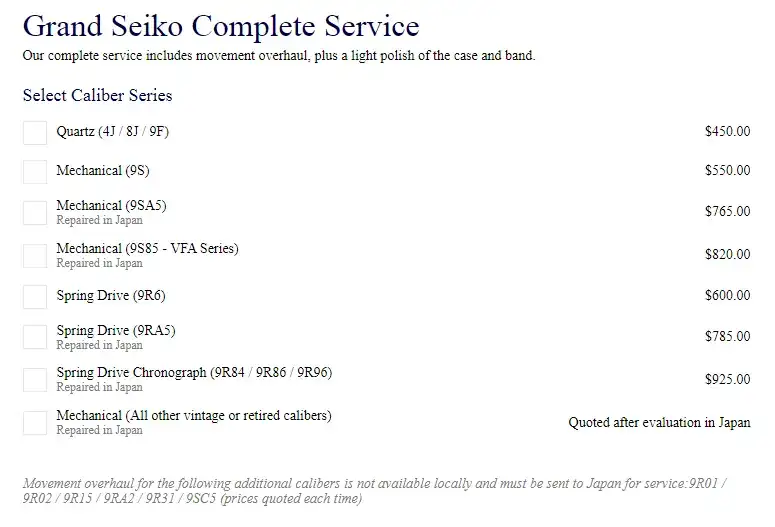This screenshot has width=775, height=527.
Task: Click the Spring Drive Chronograph label text
Action: point(194,373)
